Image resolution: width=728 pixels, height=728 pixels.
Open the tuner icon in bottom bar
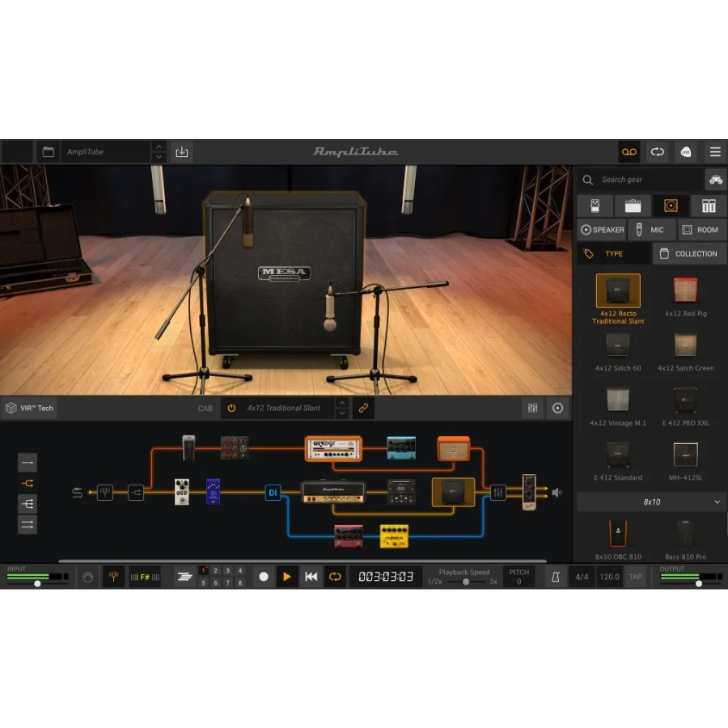point(113,577)
